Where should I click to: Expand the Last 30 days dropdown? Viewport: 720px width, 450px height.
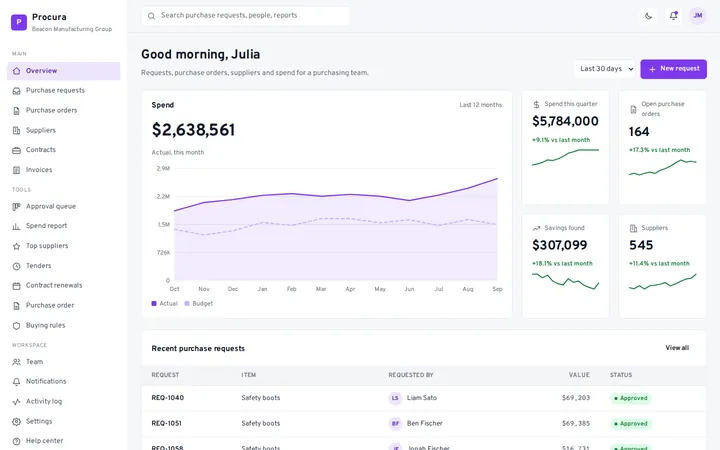pyautogui.click(x=605, y=69)
